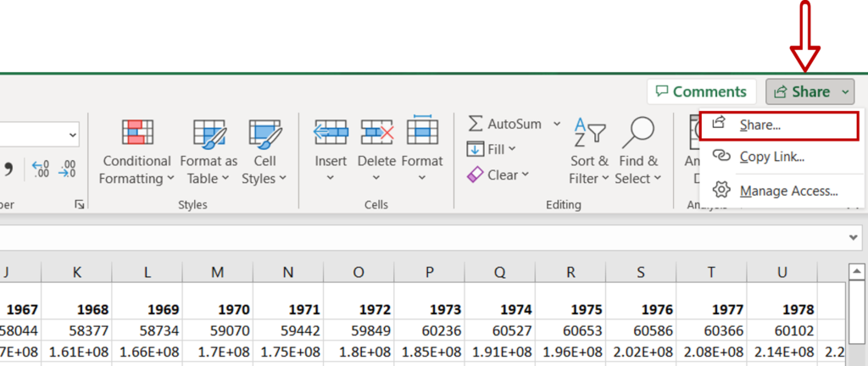Apply Comma Style number format
The height and width of the screenshot is (366, 868).
tap(8, 169)
